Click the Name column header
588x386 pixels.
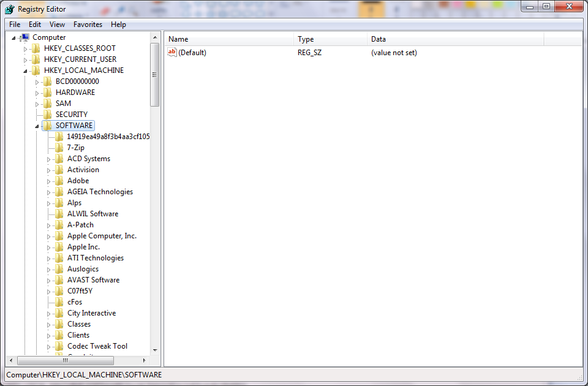pyautogui.click(x=229, y=39)
